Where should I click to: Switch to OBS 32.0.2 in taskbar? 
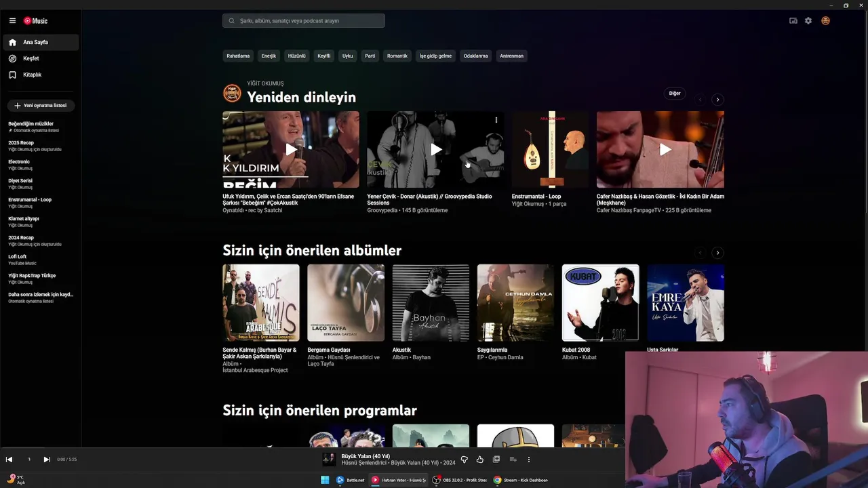(x=460, y=480)
